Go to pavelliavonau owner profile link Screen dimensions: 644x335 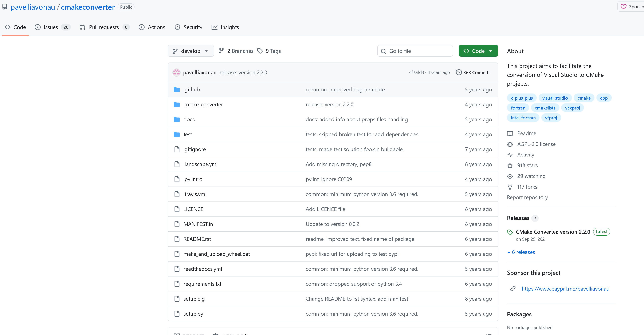(x=32, y=7)
